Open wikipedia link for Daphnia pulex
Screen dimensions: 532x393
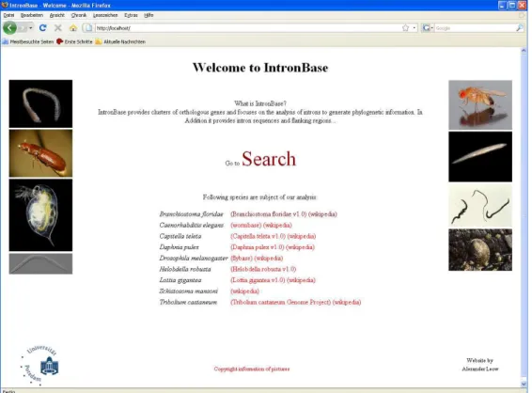(300, 247)
